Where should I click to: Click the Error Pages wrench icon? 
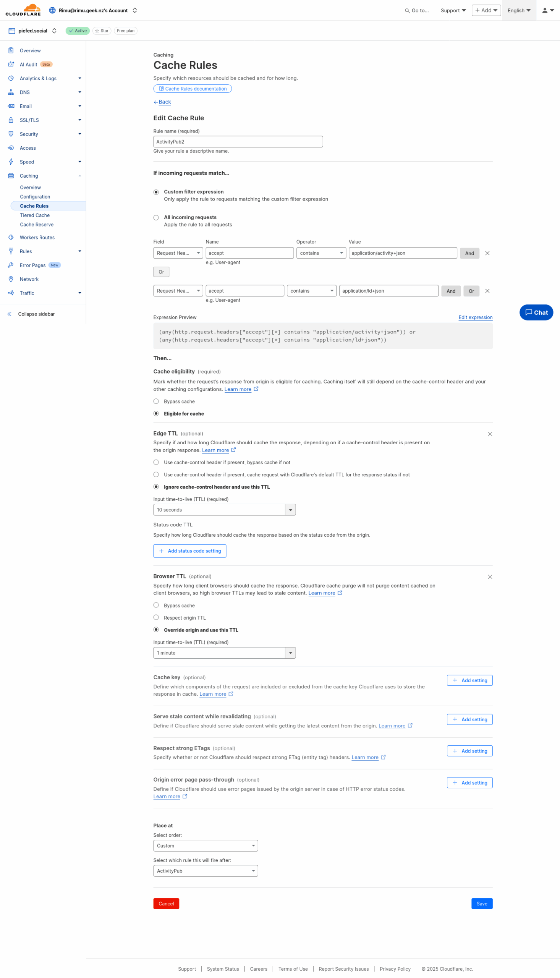pos(11,265)
